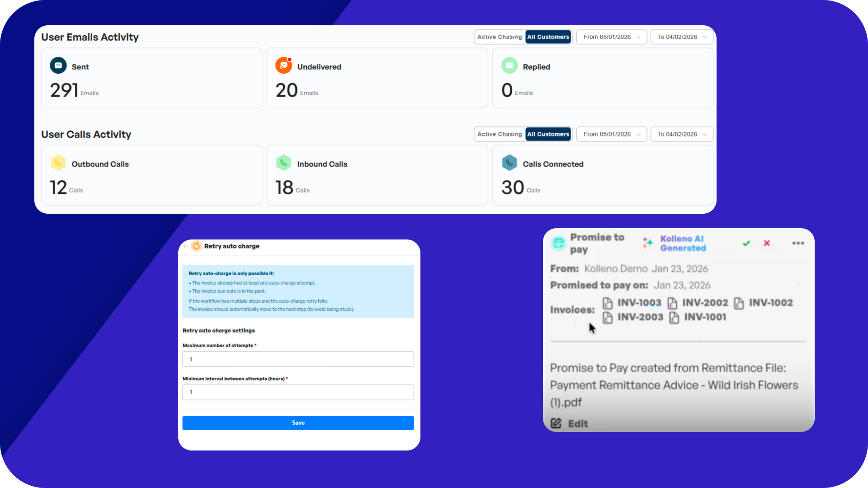This screenshot has width=868, height=488.
Task: Click the blue Save button
Action: tap(298, 423)
